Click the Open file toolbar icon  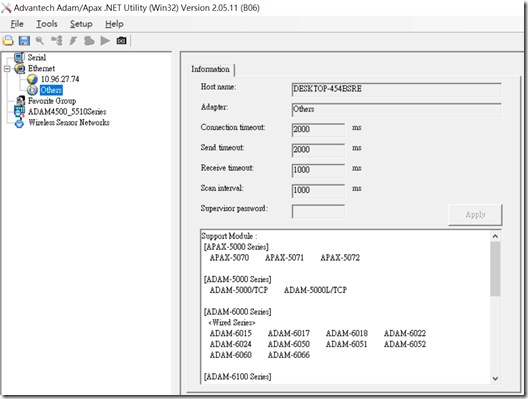pos(8,41)
